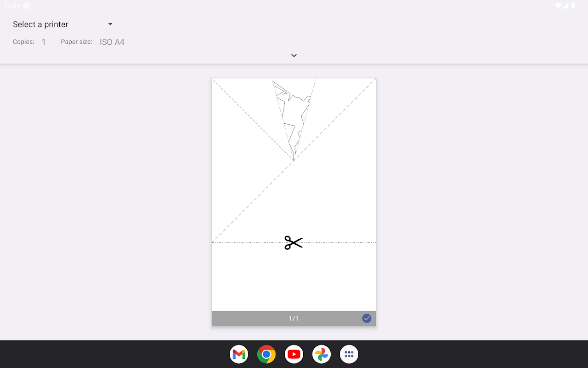Launch Chrome from the taskbar
Screen dimensions: 588x368
pyautogui.click(x=266, y=354)
